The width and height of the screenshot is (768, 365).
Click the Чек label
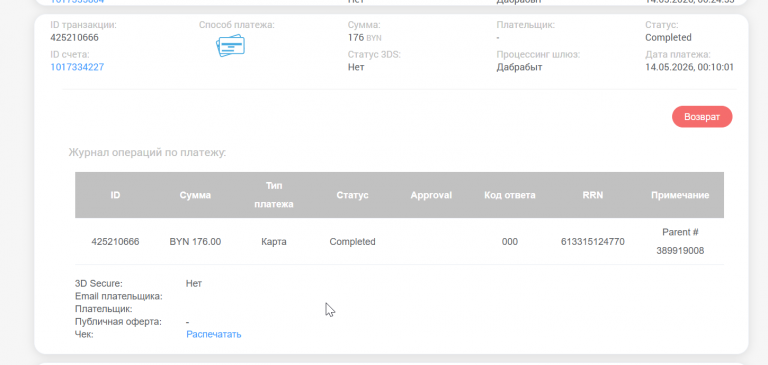coord(84,335)
